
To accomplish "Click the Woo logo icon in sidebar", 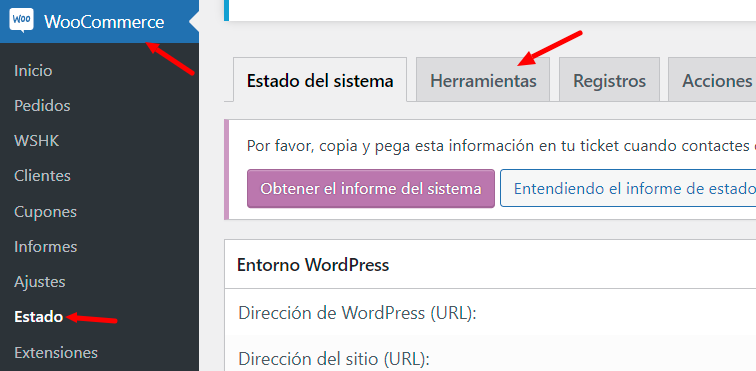I will (x=21, y=21).
